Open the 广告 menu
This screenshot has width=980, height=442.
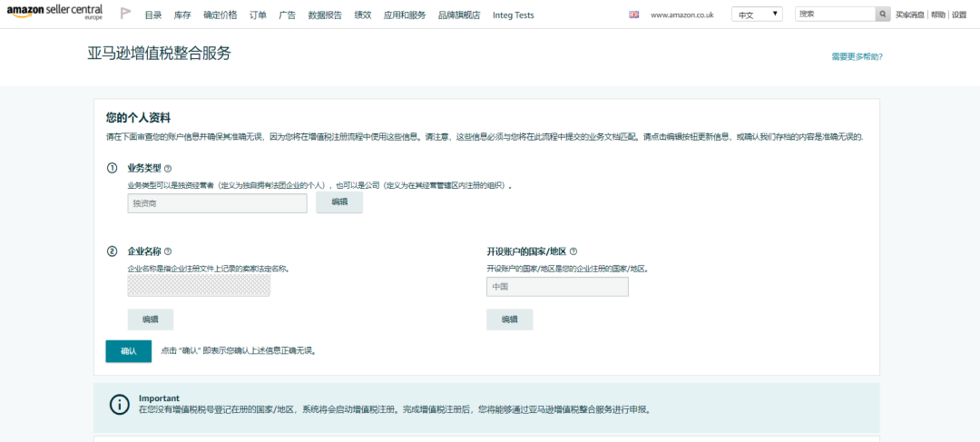click(288, 15)
